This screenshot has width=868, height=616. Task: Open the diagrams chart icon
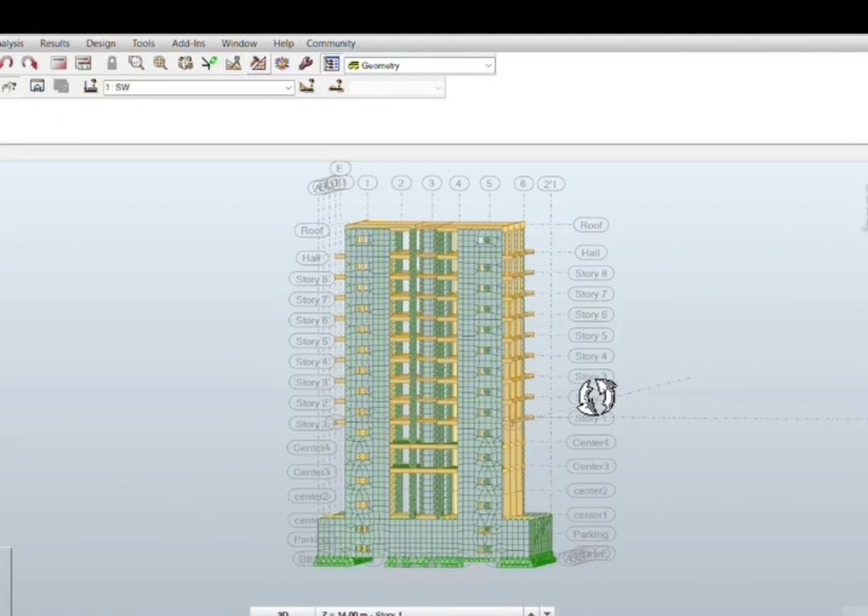tap(234, 63)
